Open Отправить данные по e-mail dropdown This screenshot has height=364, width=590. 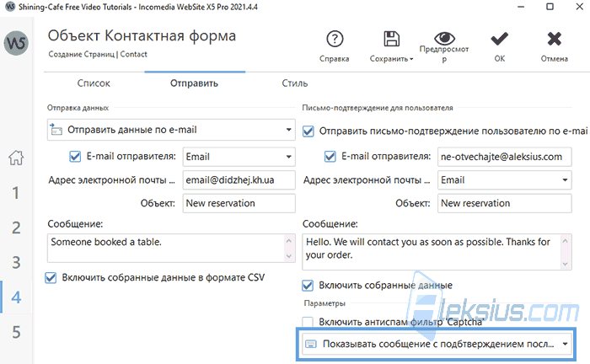[171, 130]
